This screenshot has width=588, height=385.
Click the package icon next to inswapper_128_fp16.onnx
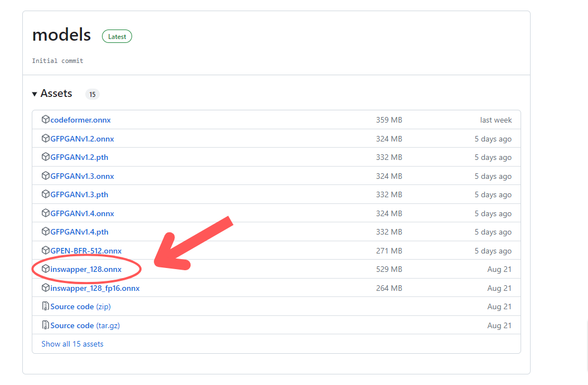point(46,288)
